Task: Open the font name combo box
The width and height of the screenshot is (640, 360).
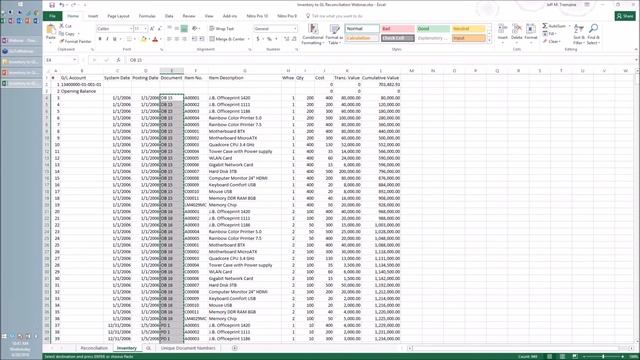Action: [x=115, y=29]
